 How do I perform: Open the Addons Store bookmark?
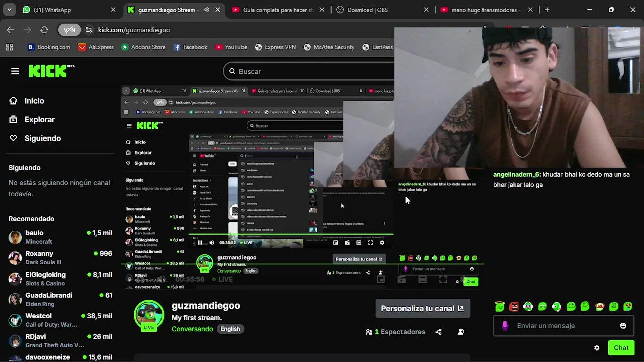143,47
